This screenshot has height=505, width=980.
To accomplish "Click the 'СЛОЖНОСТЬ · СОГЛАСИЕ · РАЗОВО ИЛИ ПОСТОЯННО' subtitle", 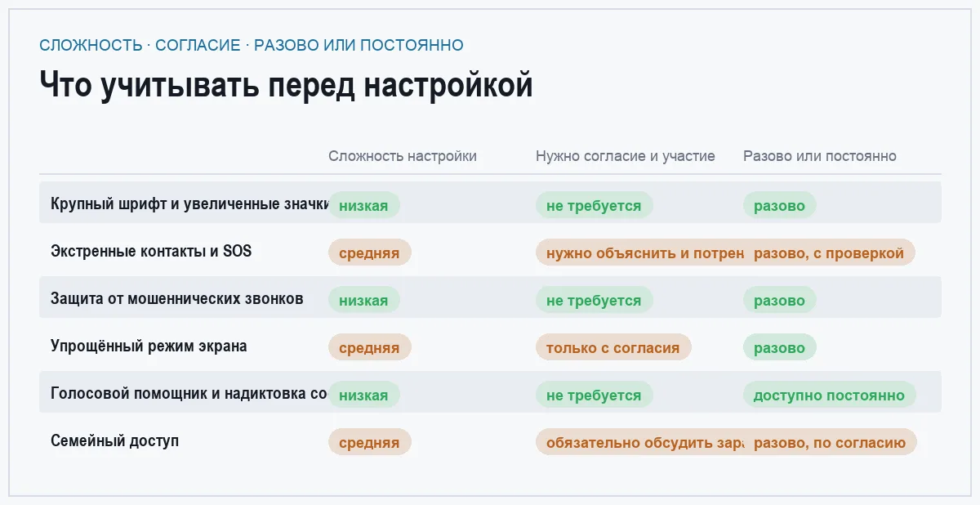I will [252, 45].
